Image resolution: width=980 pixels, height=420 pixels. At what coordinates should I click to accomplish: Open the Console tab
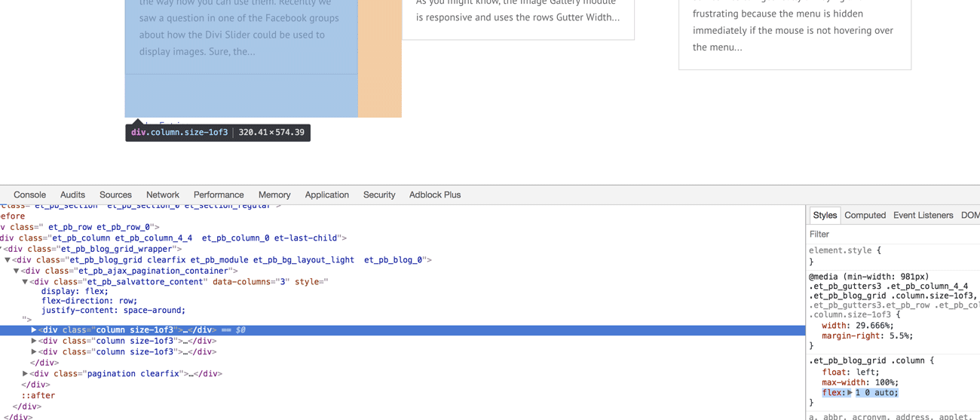click(29, 195)
